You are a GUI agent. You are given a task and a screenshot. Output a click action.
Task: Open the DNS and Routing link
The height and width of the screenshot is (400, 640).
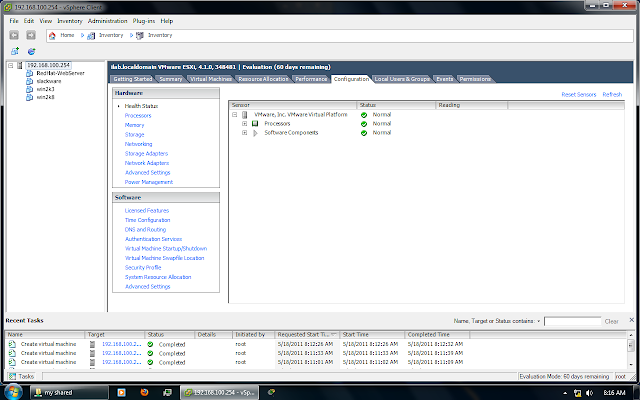pyautogui.click(x=145, y=229)
